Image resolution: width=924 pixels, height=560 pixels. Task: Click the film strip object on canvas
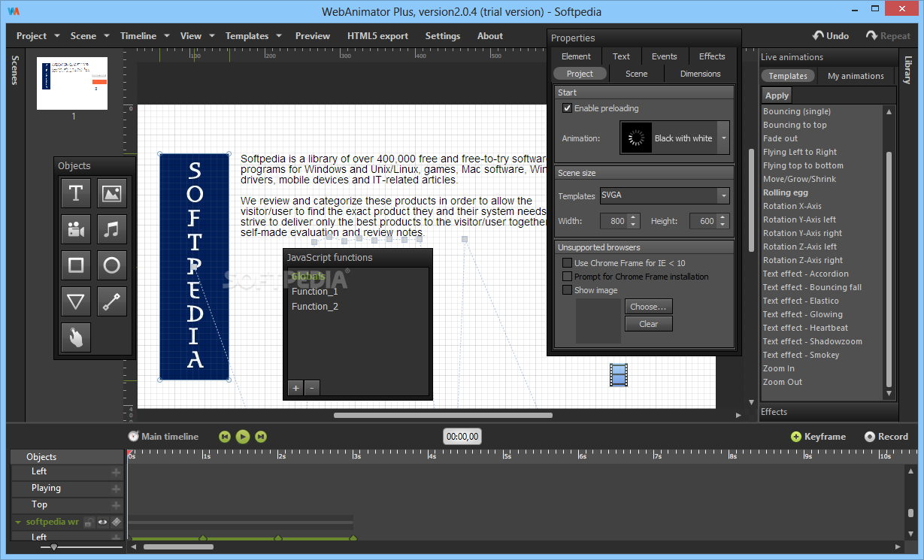[619, 374]
